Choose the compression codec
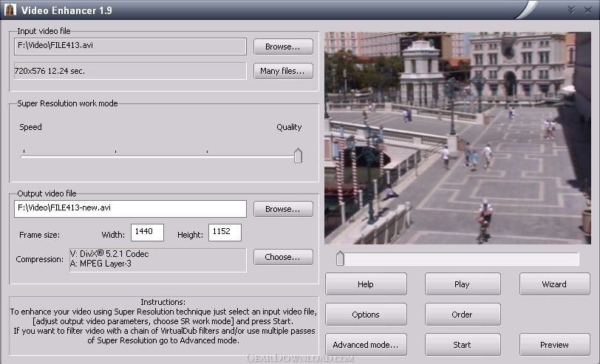Screen dimensions: 600x364 tap(283, 257)
